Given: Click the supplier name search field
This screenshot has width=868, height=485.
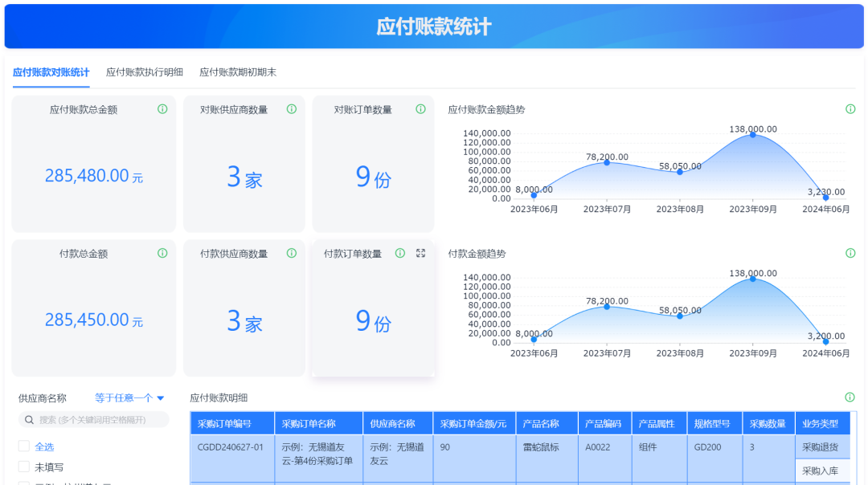Looking at the screenshot, I should (94, 420).
